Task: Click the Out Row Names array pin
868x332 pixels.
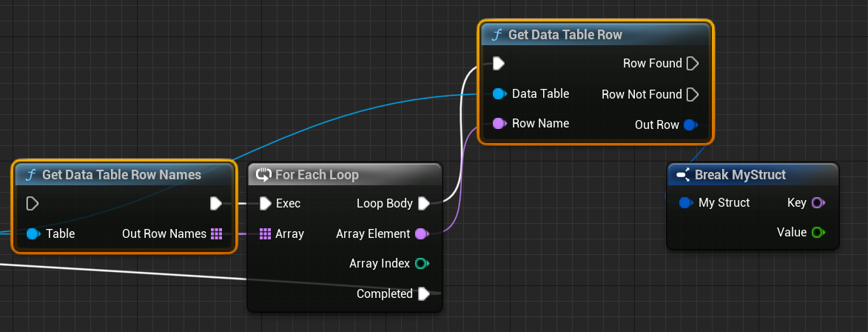Action: (x=216, y=233)
